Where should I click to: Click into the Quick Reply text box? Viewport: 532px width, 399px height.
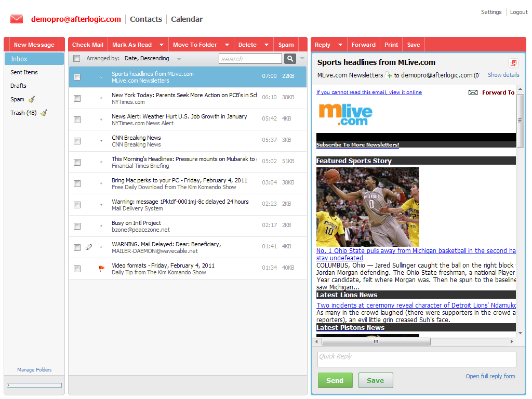pos(416,360)
